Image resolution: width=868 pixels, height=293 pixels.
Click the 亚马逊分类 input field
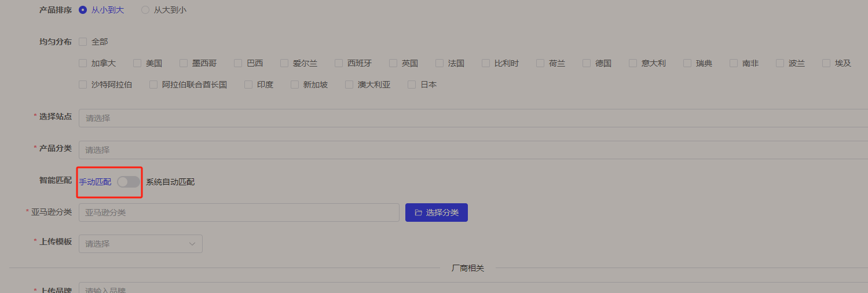[x=239, y=213]
